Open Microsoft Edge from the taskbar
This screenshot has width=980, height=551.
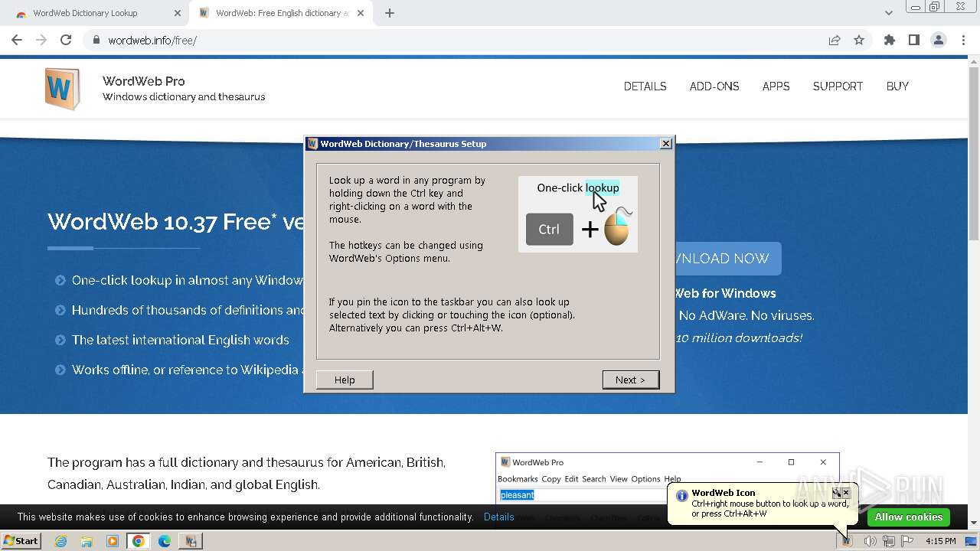click(165, 541)
